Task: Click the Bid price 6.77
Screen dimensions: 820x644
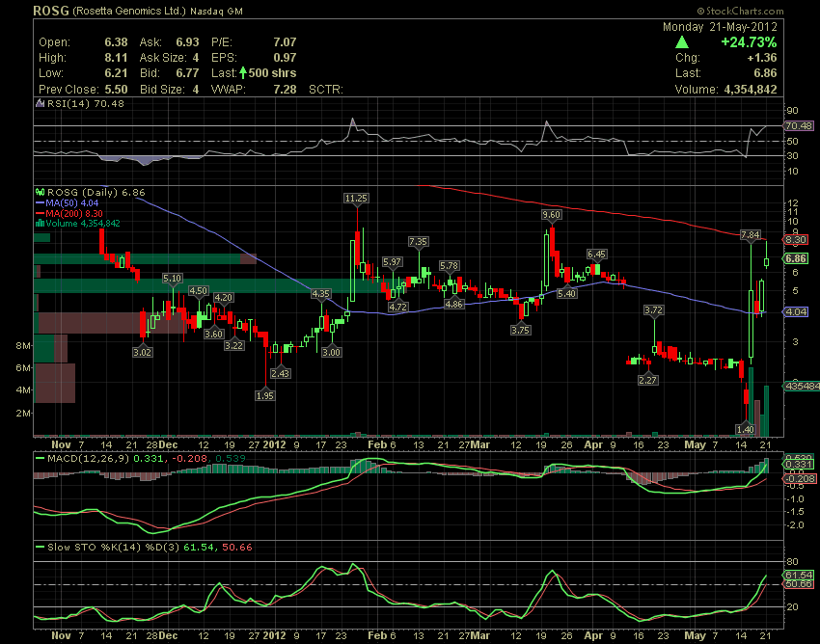Action: [x=187, y=73]
